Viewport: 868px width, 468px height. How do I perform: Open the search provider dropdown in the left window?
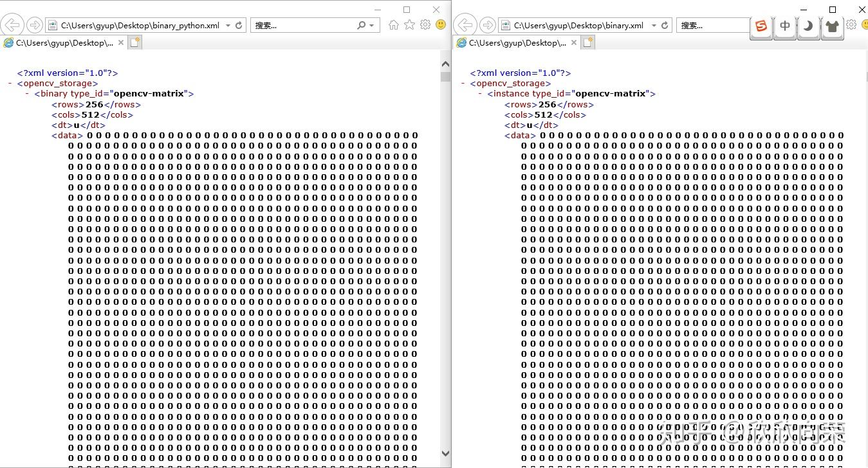pos(372,26)
